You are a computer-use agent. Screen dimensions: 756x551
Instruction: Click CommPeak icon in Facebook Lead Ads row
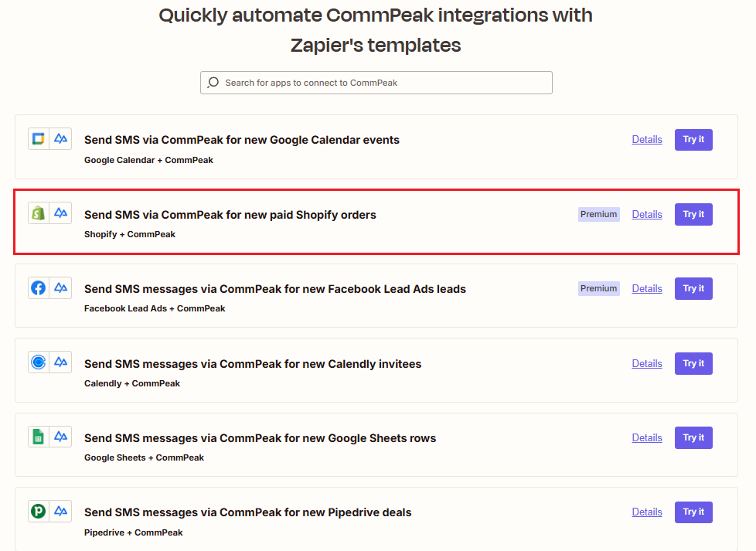pyautogui.click(x=61, y=287)
